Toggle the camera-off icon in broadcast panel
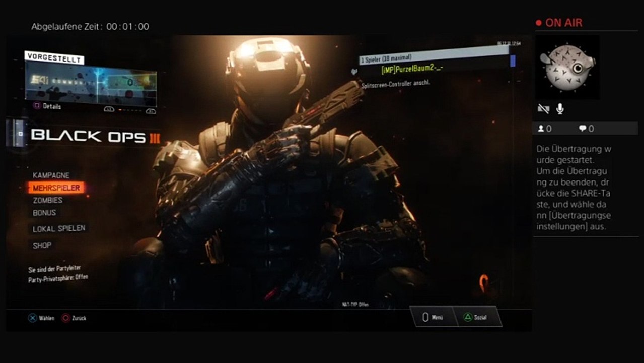 [543, 109]
